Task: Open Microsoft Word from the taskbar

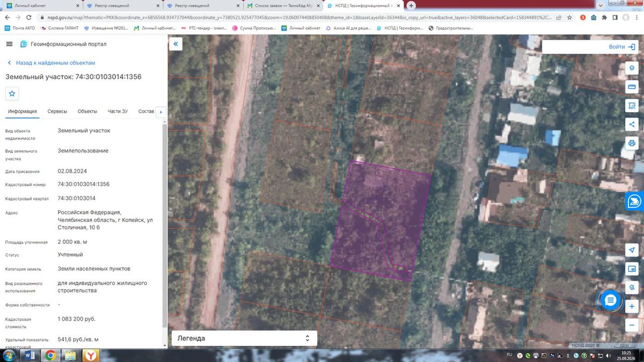Action: [30, 355]
